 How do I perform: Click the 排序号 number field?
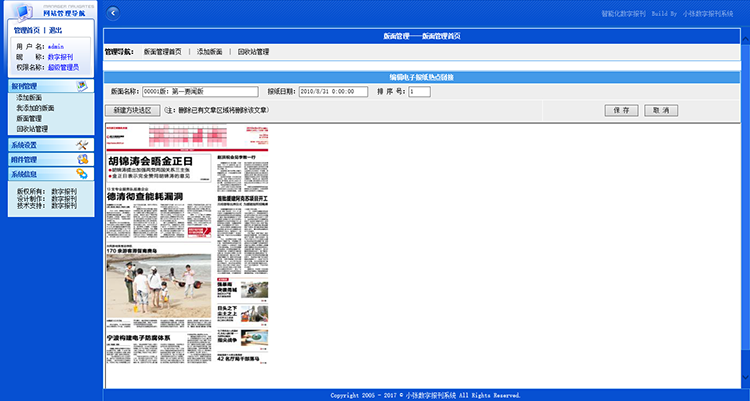pyautogui.click(x=419, y=91)
